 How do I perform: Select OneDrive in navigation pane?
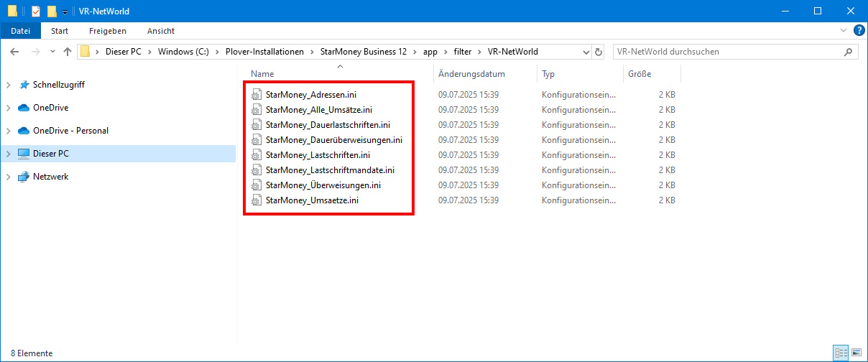coord(51,108)
